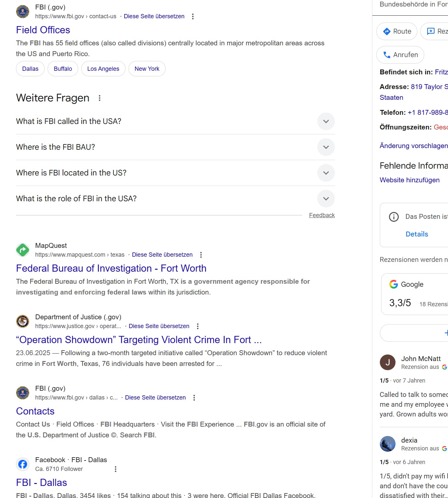The height and width of the screenshot is (498, 448).
Task: Click Änderung vorschlagen link
Action: pos(414,146)
